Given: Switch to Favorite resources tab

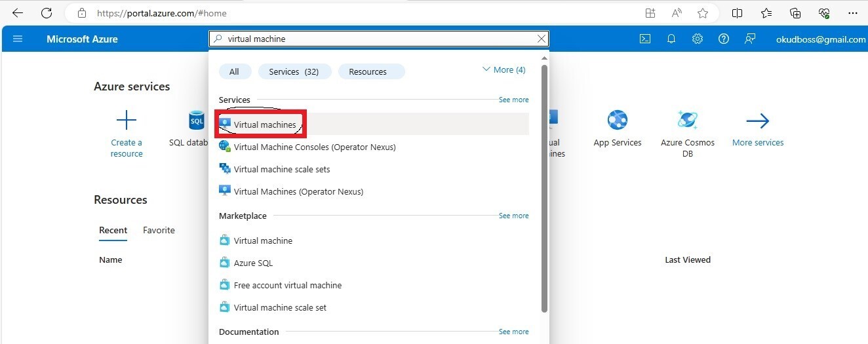Looking at the screenshot, I should [x=159, y=230].
